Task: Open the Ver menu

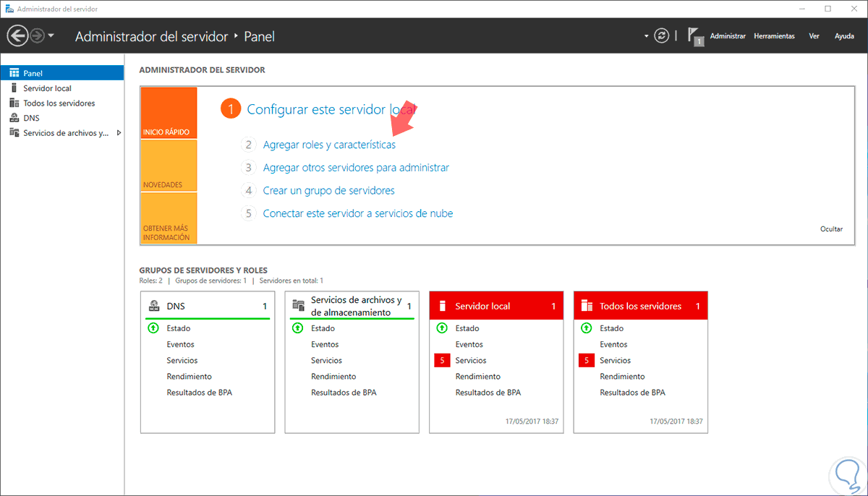Action: (x=814, y=36)
